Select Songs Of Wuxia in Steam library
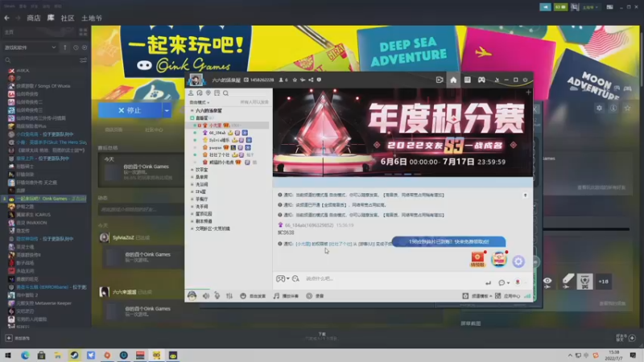The image size is (644, 362). pyautogui.click(x=43, y=86)
